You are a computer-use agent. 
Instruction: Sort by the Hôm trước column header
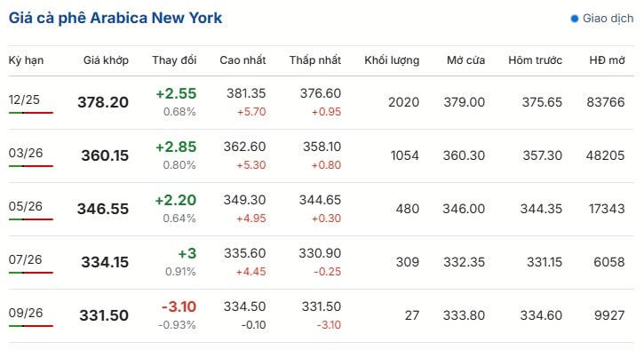point(535,60)
